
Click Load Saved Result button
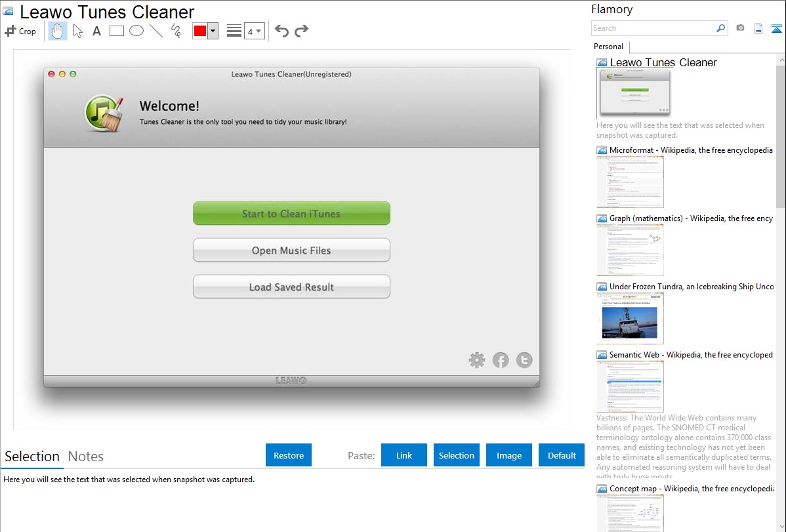point(291,287)
